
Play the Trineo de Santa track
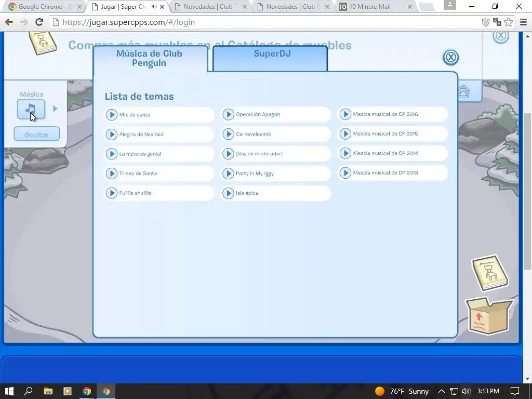click(x=111, y=174)
